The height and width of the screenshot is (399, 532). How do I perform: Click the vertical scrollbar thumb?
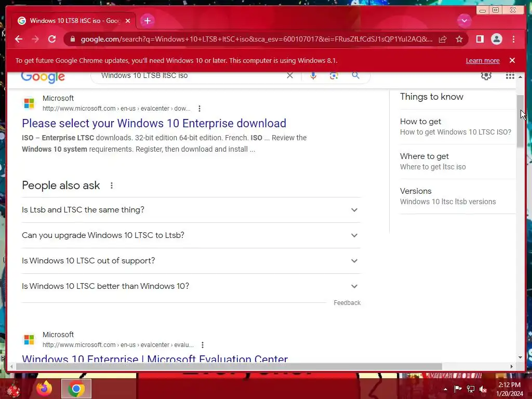520,122
